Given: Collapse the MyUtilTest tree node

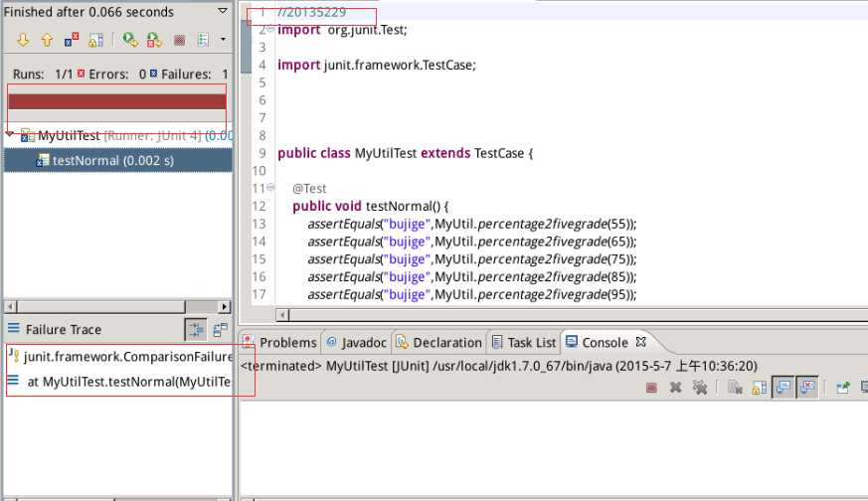Looking at the screenshot, I should pos(10,134).
